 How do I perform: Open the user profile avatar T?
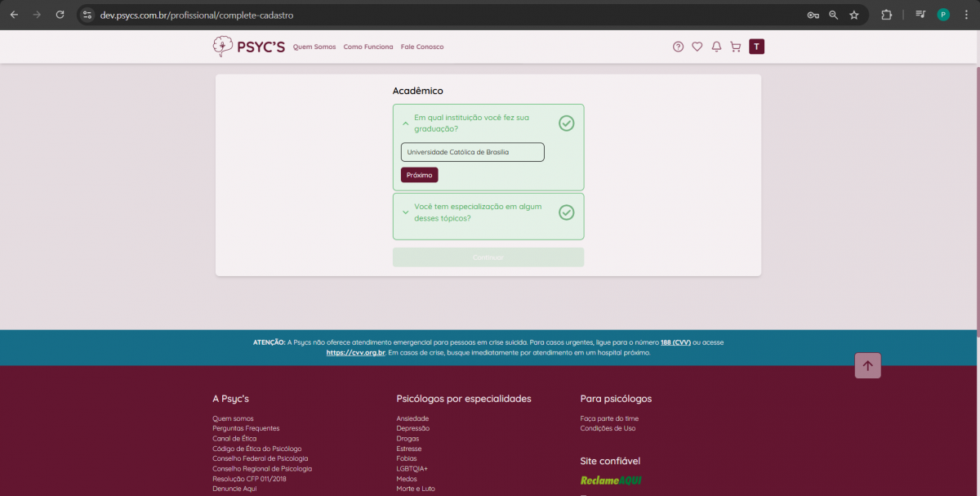pos(757,47)
